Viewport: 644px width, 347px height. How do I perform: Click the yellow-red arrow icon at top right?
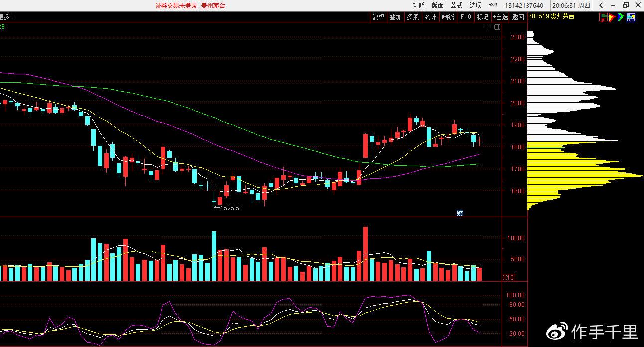(612, 17)
